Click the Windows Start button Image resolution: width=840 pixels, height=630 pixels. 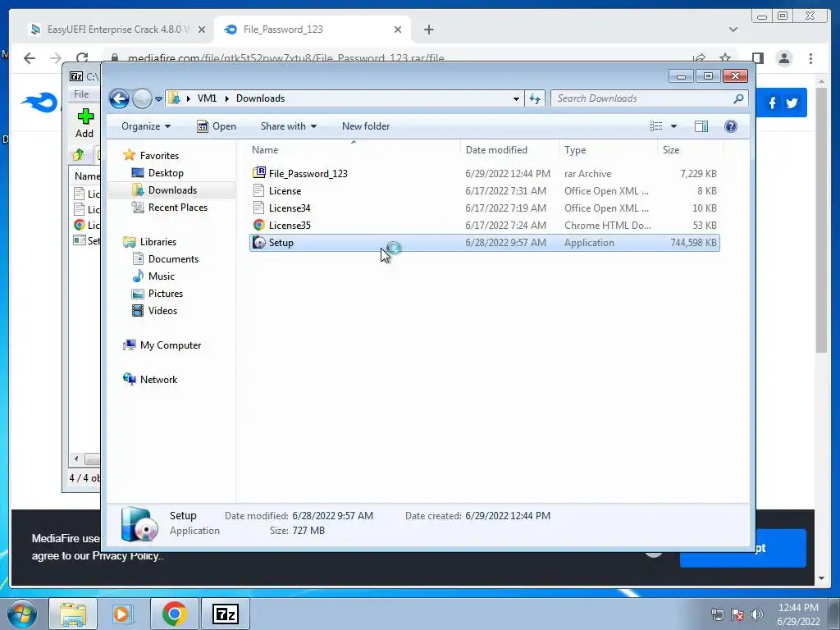pos(22,614)
